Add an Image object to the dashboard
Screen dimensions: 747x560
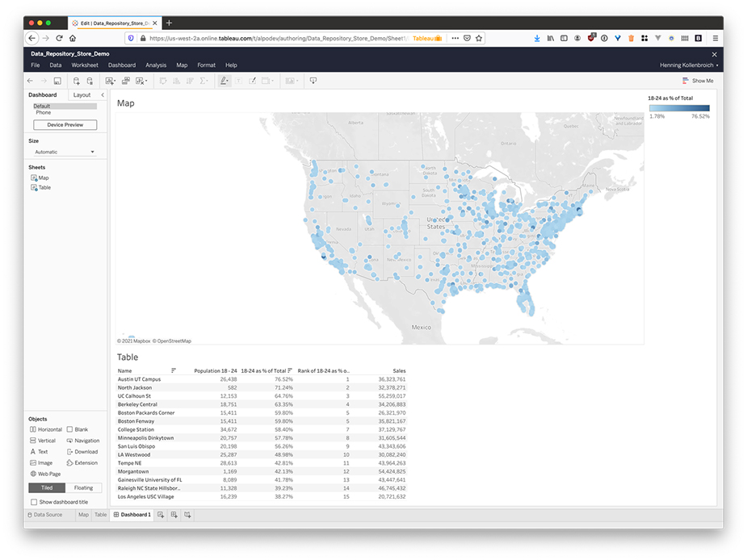(41, 463)
